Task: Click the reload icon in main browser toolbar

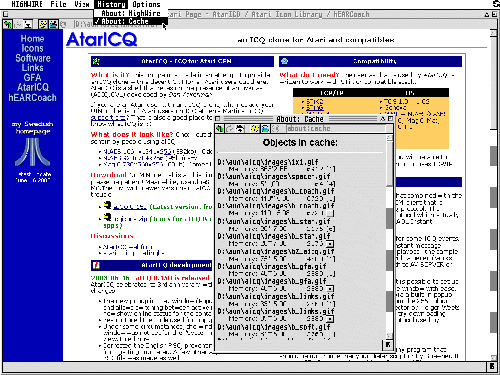Action: click(43, 24)
